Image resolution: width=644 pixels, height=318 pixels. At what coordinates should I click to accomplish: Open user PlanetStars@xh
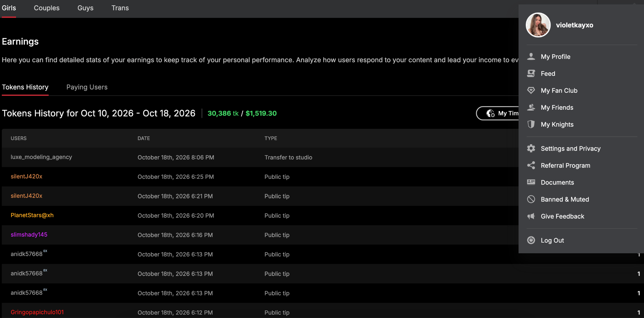(x=32, y=215)
